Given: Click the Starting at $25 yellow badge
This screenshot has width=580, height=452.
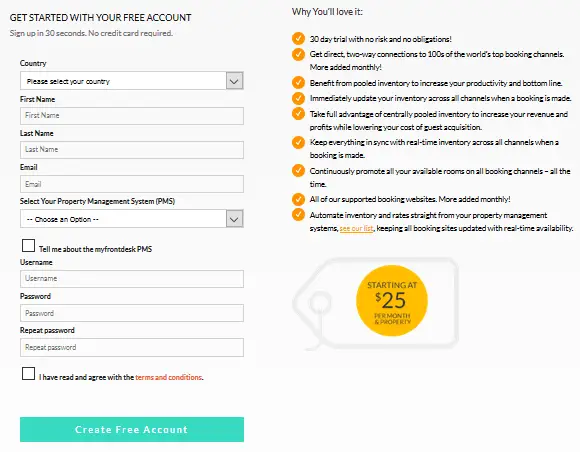Looking at the screenshot, I should 392,301.
